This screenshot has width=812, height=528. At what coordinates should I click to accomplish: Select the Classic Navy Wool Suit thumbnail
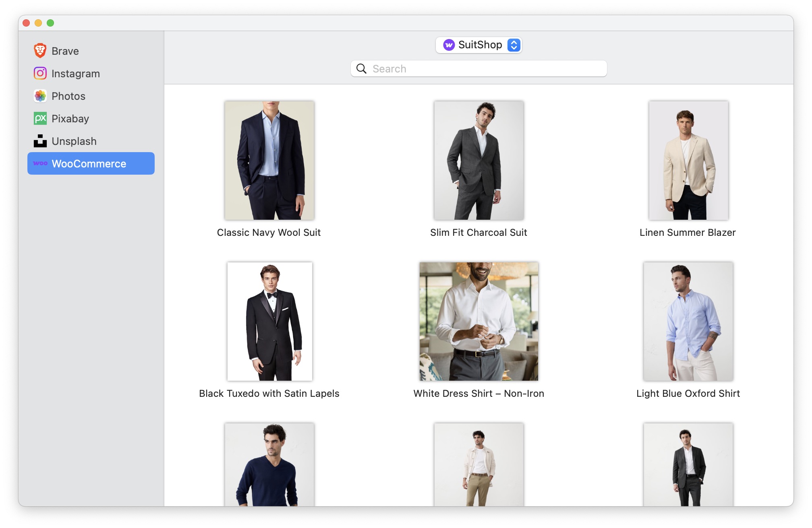[269, 160]
